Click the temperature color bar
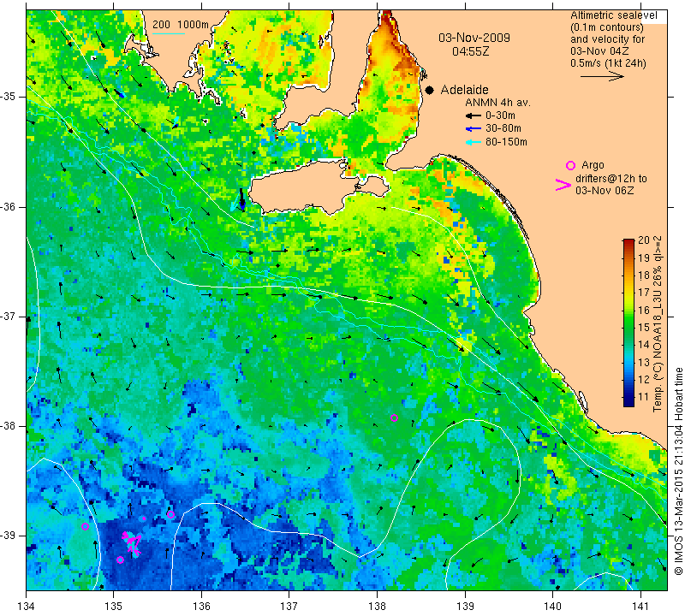685x616 pixels. [628, 323]
